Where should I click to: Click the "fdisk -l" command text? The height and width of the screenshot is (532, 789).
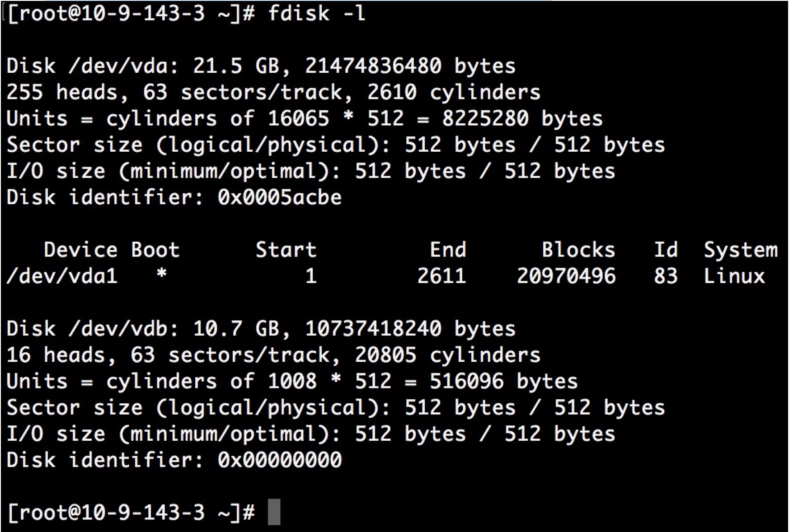(316, 13)
